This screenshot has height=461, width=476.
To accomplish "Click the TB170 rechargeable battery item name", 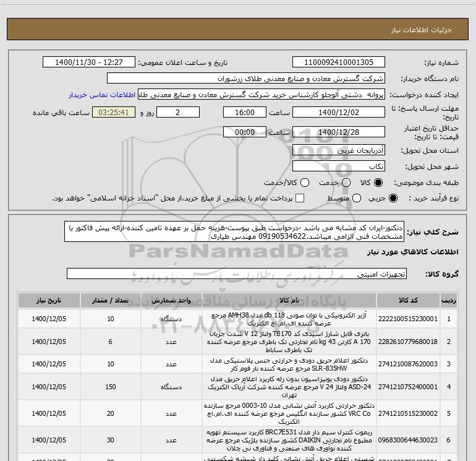I will tap(289, 342).
